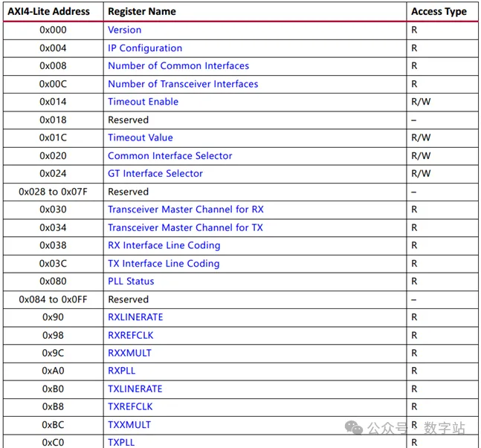Open Common Interface Selector link
The image size is (481, 448).
click(x=170, y=156)
